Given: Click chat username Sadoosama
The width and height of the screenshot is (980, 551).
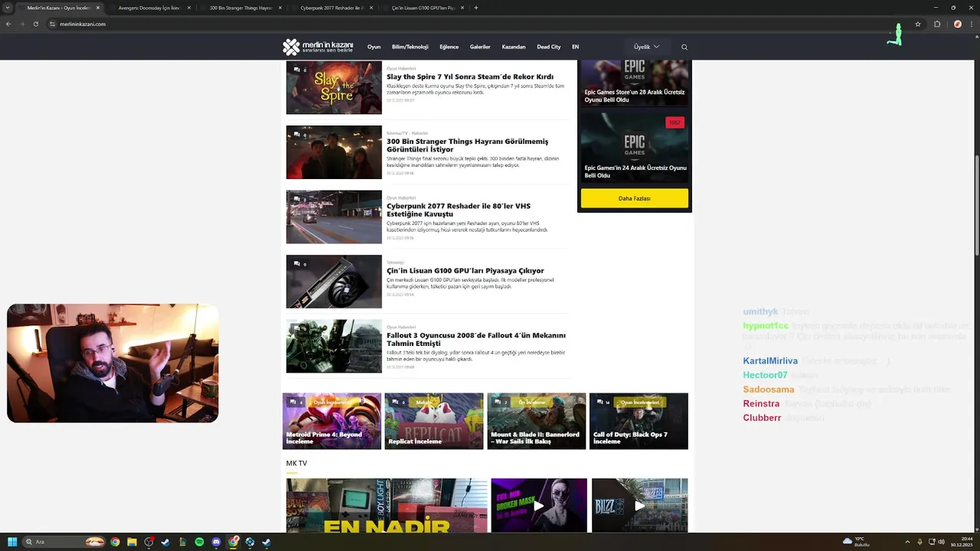Looking at the screenshot, I should pos(769,390).
